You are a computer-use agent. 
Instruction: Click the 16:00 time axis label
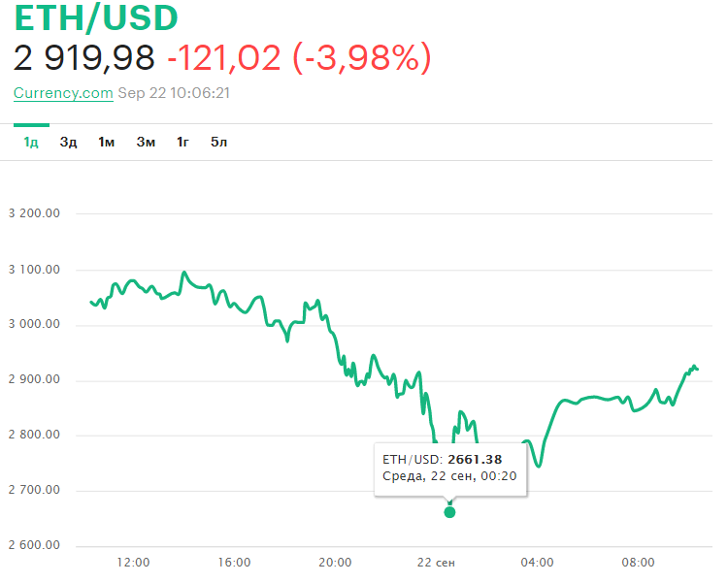click(234, 563)
